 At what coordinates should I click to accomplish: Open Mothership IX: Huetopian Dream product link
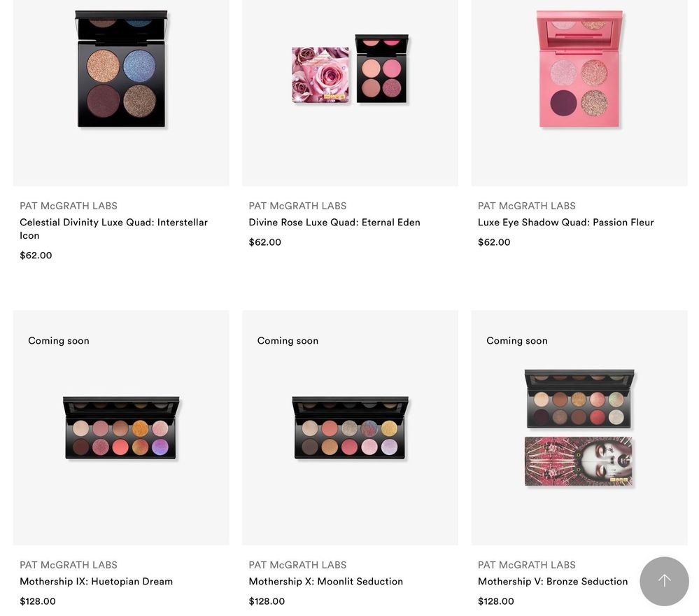(x=97, y=581)
